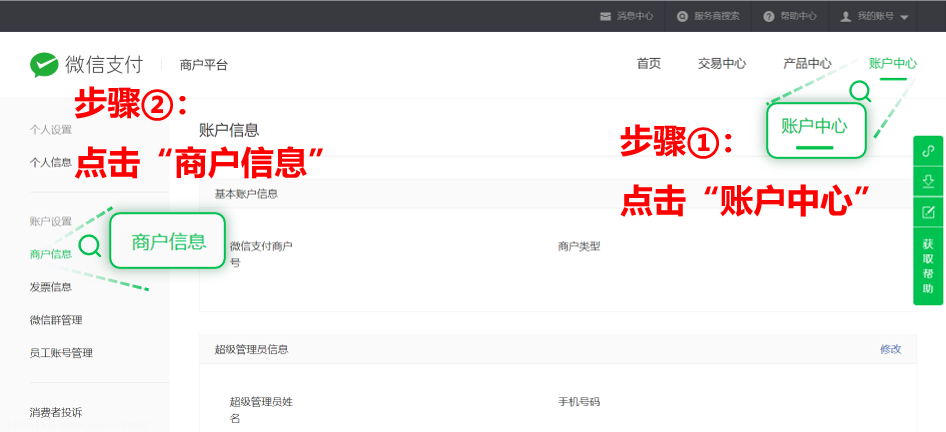Click the link icon in the right floating panel

[928, 151]
